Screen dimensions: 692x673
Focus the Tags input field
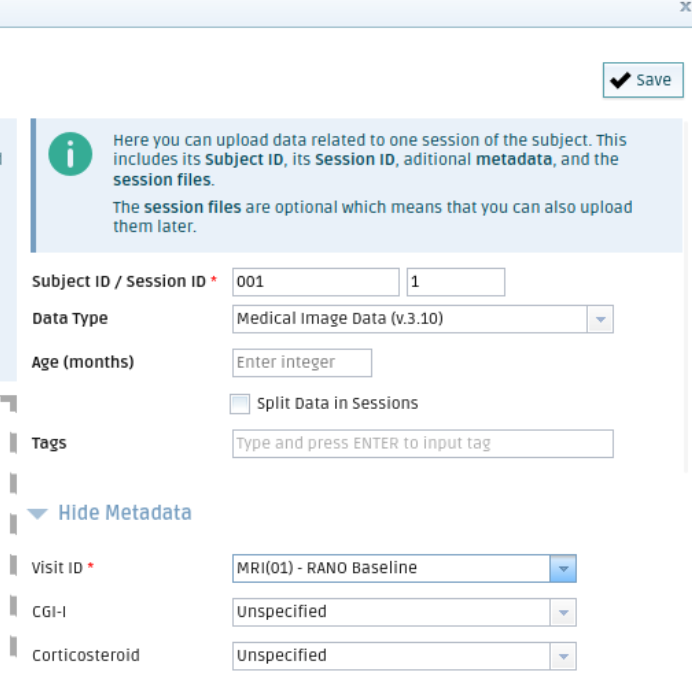(x=422, y=444)
